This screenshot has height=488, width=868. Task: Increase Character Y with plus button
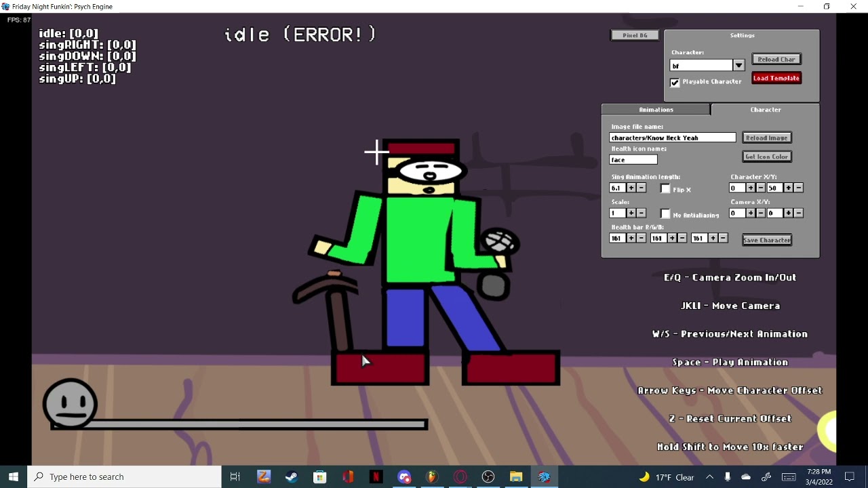789,188
